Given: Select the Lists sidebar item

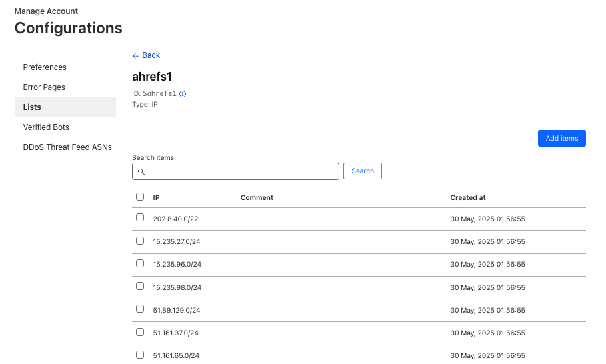Looking at the screenshot, I should click(65, 107).
